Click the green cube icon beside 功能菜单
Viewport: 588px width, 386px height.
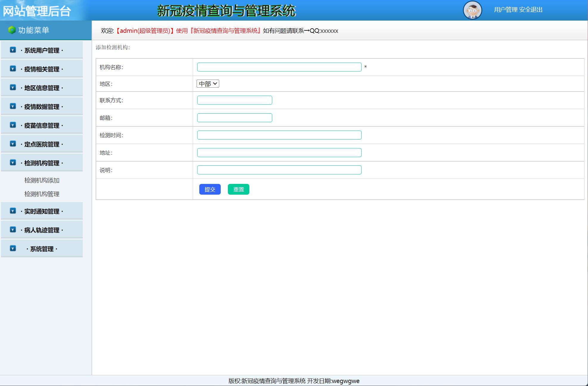tap(12, 30)
